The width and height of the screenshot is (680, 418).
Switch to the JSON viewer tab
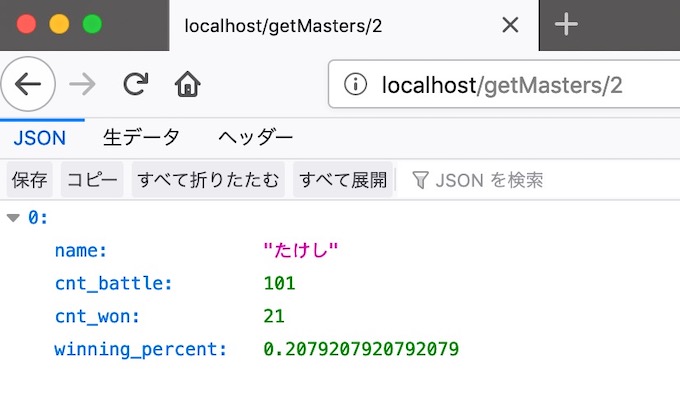coord(39,138)
